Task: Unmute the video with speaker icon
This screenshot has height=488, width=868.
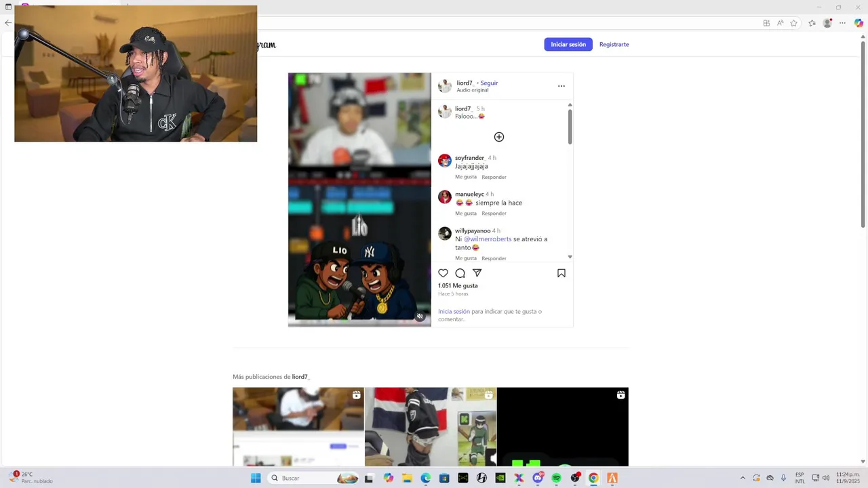Action: point(420,317)
